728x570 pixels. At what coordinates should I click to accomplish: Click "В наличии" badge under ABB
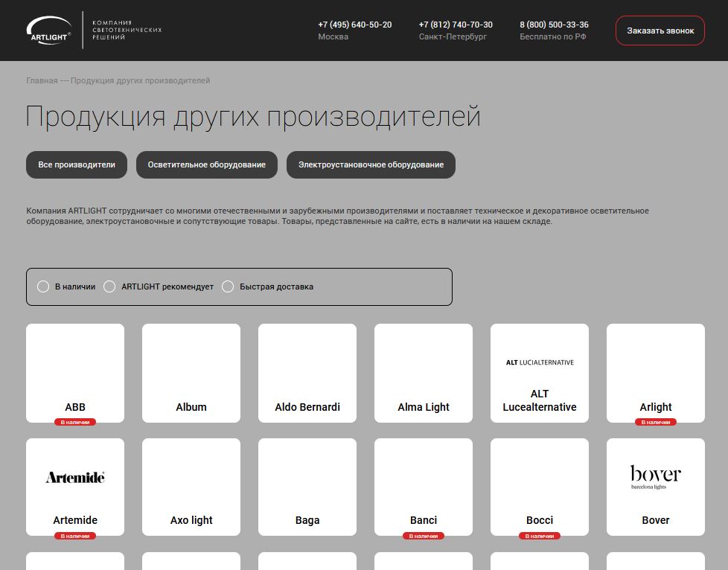tap(75, 422)
